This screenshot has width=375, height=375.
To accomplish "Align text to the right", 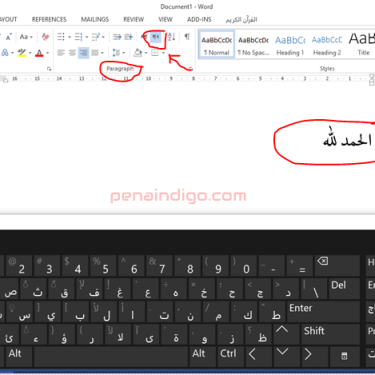I will 83,53.
